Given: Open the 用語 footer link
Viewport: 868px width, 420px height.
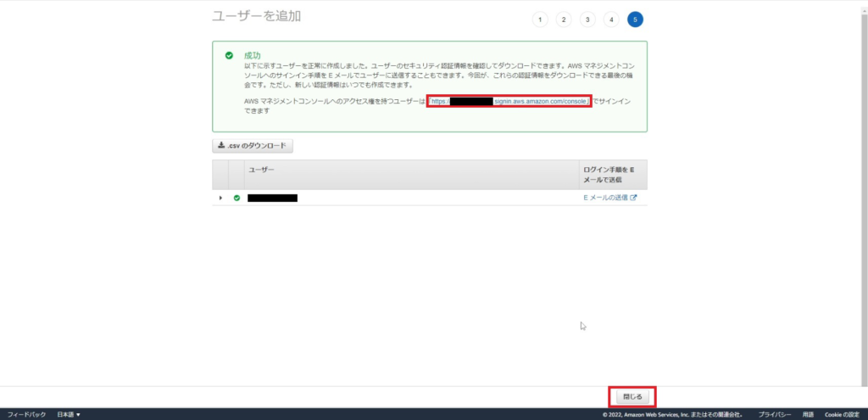Looking at the screenshot, I should click(x=809, y=415).
